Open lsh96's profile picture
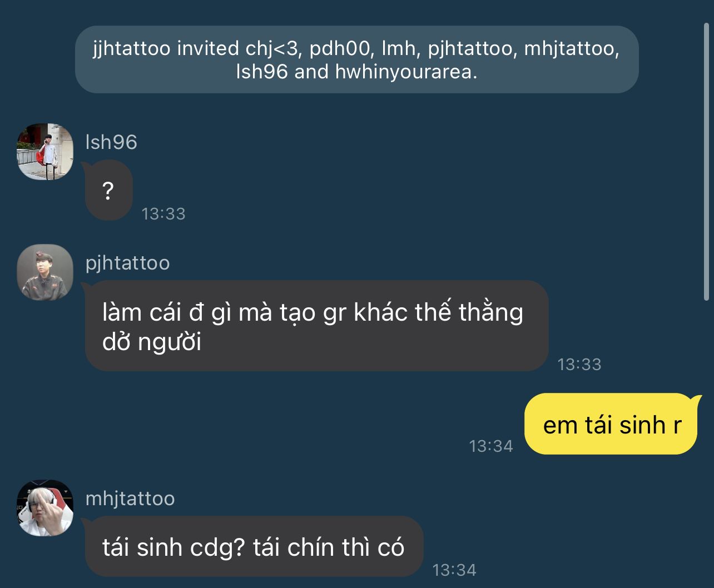The width and height of the screenshot is (714, 588). tap(45, 152)
